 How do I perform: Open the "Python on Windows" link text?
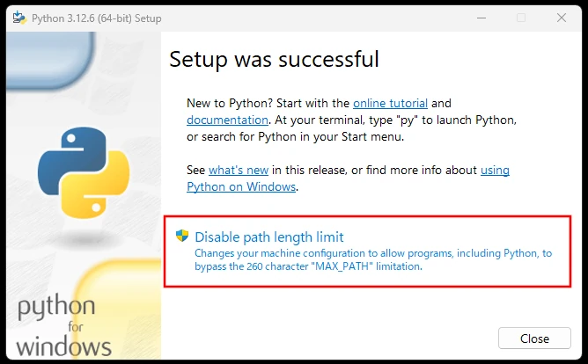pyautogui.click(x=241, y=186)
